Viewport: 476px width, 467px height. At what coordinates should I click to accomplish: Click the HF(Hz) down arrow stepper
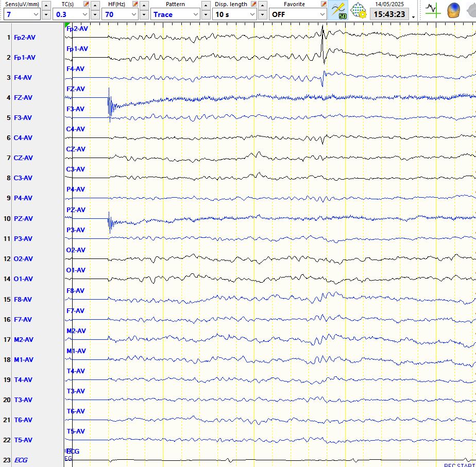click(144, 15)
